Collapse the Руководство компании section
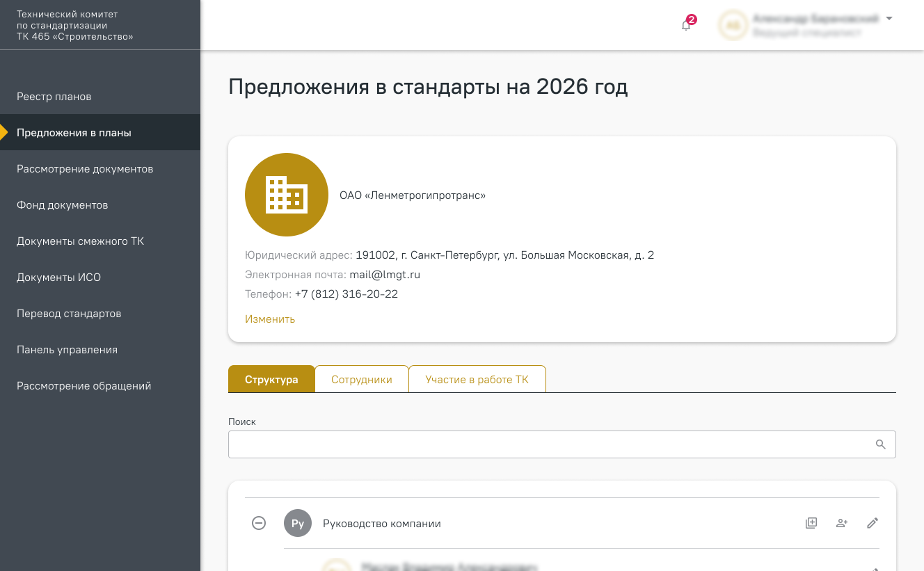The width and height of the screenshot is (924, 571). pos(259,523)
